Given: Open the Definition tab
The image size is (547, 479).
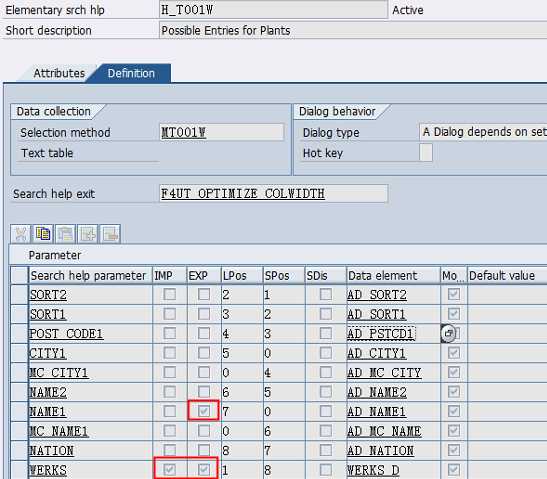Looking at the screenshot, I should point(131,73).
